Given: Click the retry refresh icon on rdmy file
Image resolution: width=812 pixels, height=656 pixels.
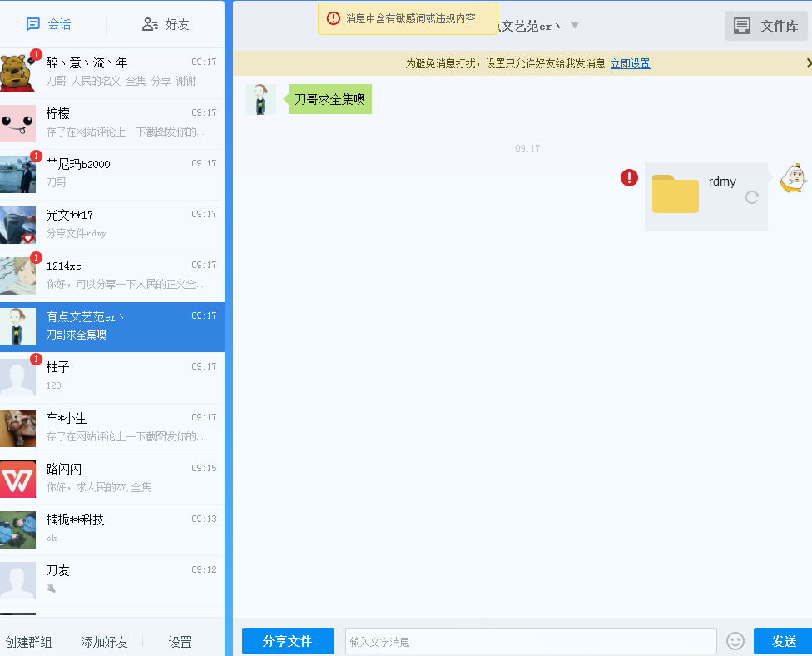Looking at the screenshot, I should click(752, 197).
